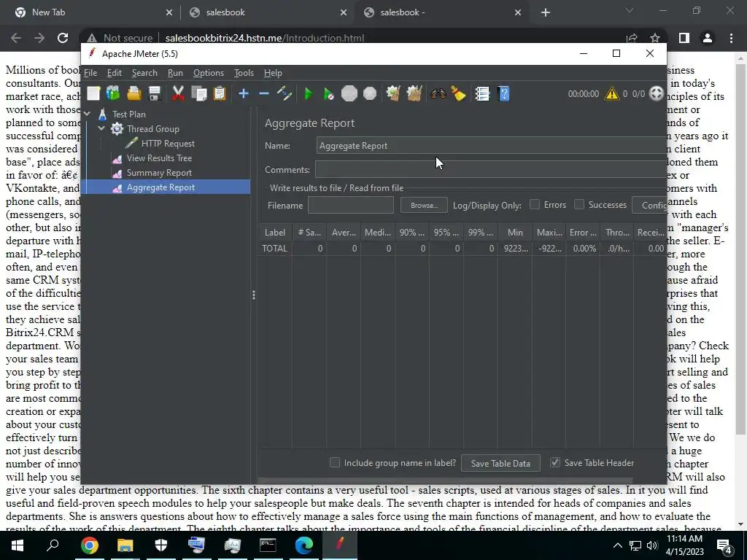Viewport: 747px width, 560px height.
Task: Open the File menu
Action: [x=90, y=73]
